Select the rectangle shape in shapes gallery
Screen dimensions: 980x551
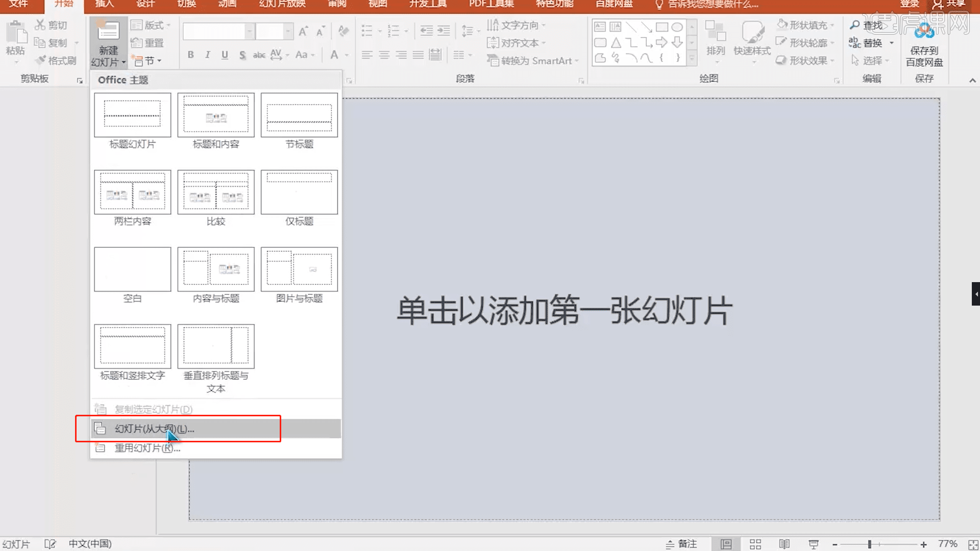click(662, 27)
